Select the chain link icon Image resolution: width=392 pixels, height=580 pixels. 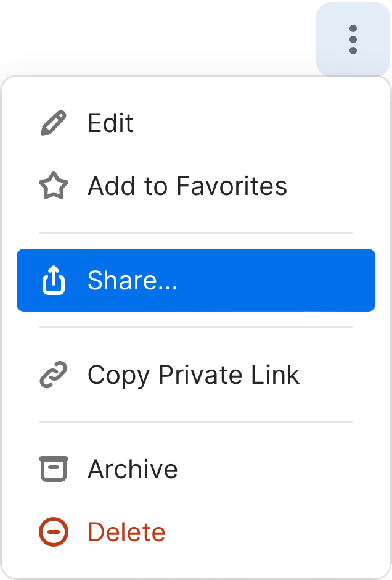point(54,375)
